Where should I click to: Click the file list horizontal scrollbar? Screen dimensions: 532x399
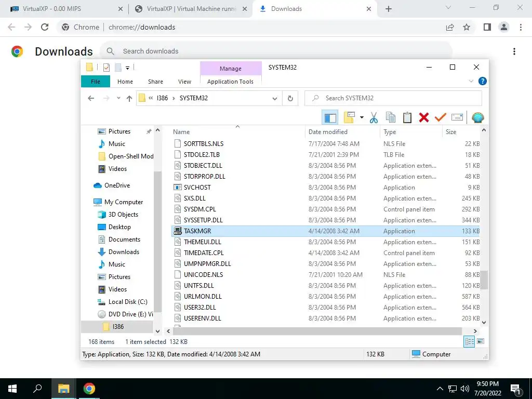317,331
